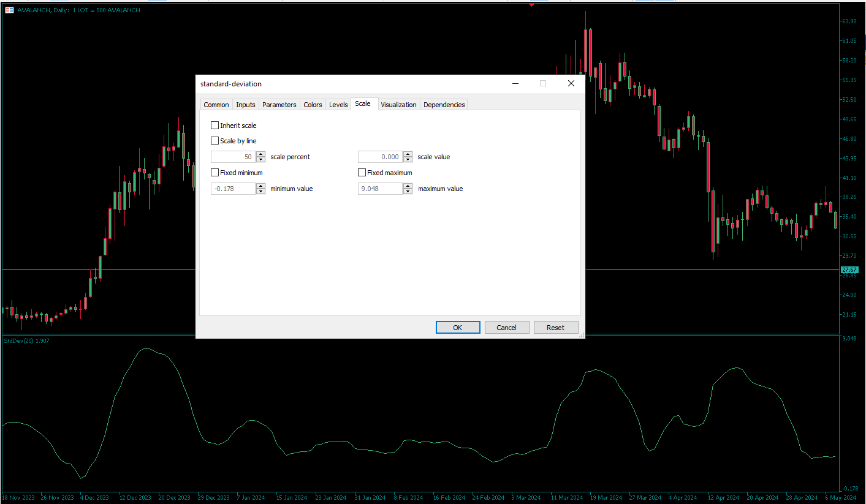Open the Levels tab
The image size is (866, 504).
click(338, 105)
